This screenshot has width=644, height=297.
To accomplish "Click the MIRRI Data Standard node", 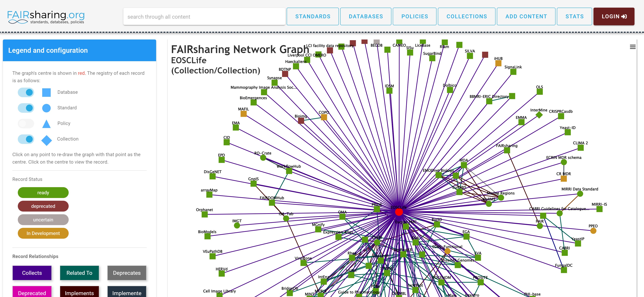I will (x=580, y=194).
